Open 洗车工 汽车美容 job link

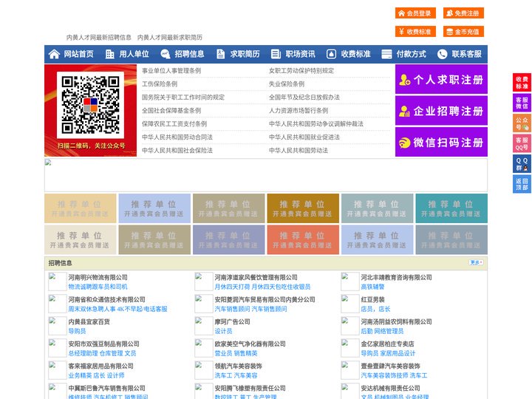click(x=236, y=375)
